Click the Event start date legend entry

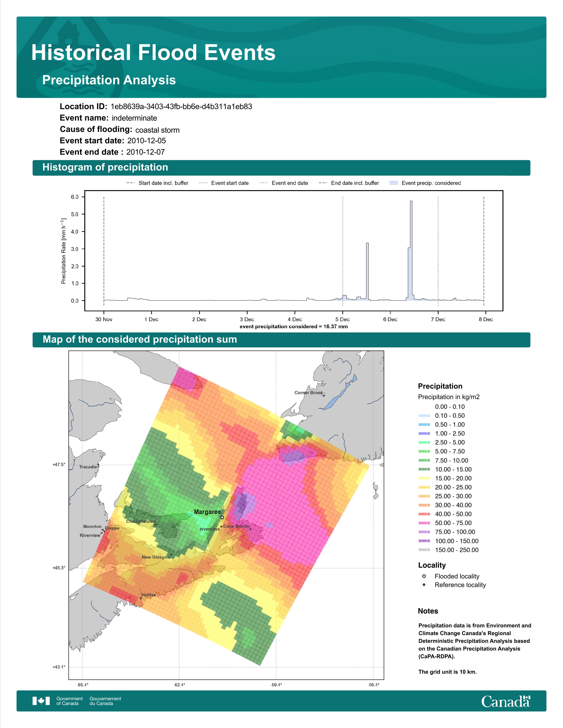pos(224,183)
